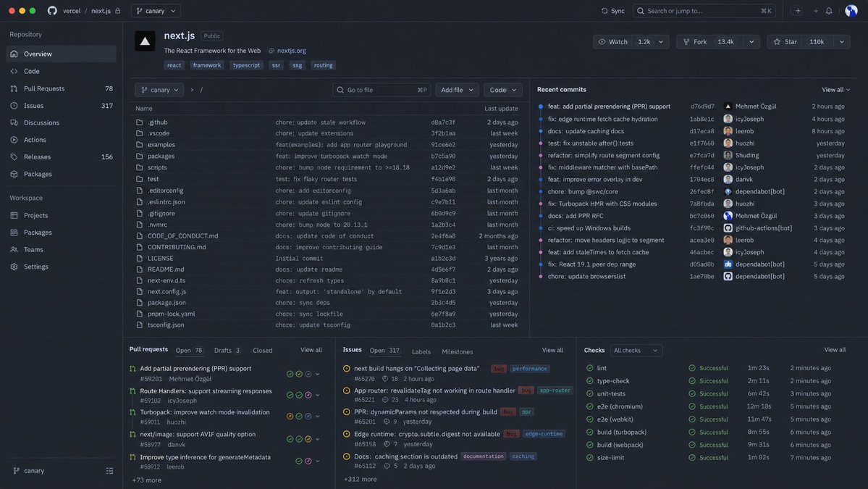The height and width of the screenshot is (489, 868).
Task: Focus the Search or jump to field
Action: tap(704, 11)
